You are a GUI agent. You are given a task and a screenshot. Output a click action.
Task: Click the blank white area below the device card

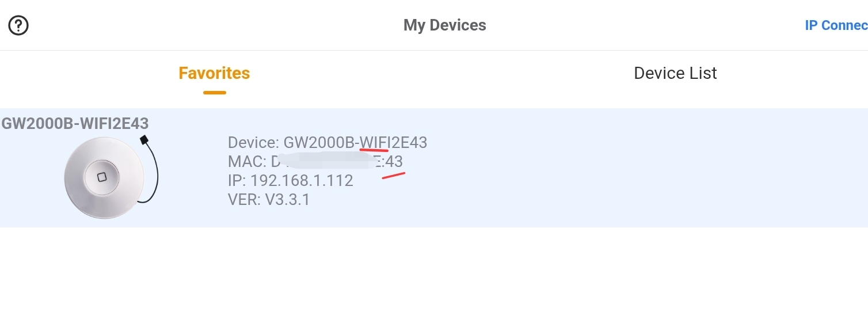click(434, 277)
